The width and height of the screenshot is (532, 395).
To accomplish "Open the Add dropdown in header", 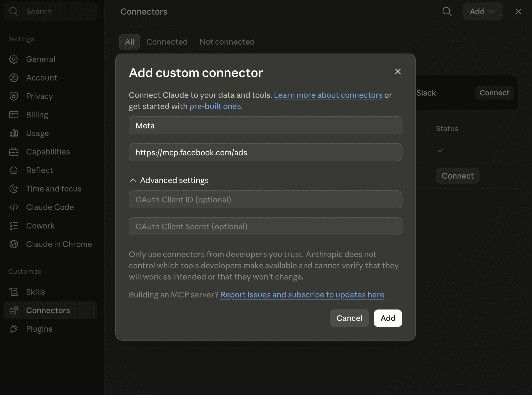I will coord(482,11).
